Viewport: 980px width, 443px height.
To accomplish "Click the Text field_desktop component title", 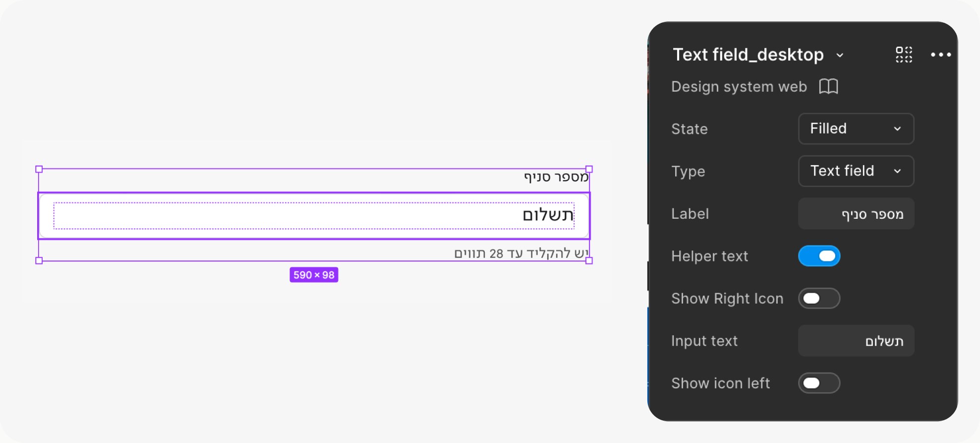I will tap(748, 55).
